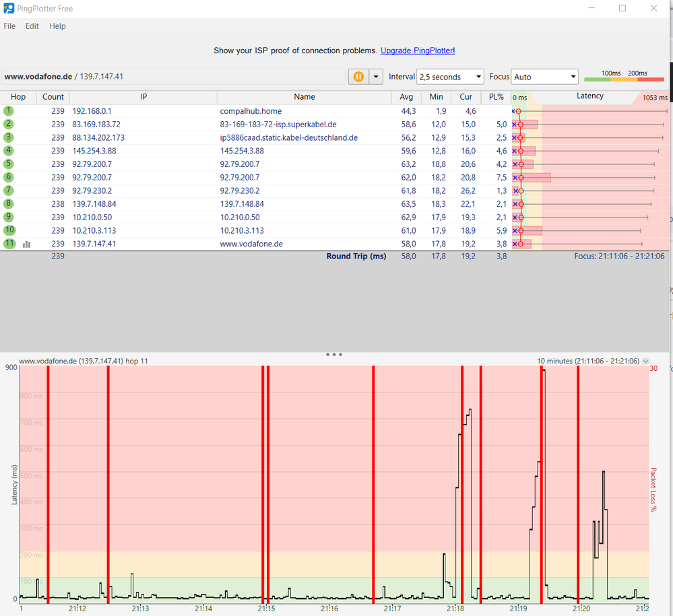Click IP 10.210.0.50 in IP column
The width and height of the screenshot is (673, 616).
point(92,217)
